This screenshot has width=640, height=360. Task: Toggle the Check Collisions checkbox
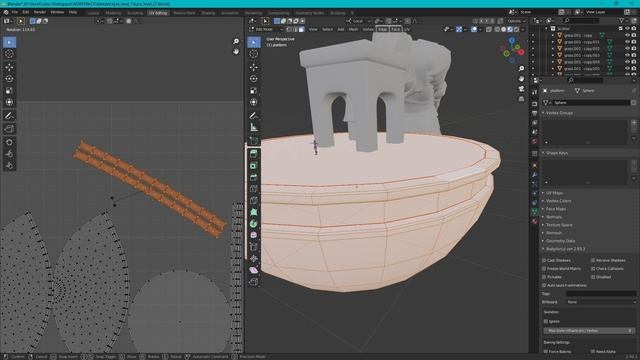[593, 269]
